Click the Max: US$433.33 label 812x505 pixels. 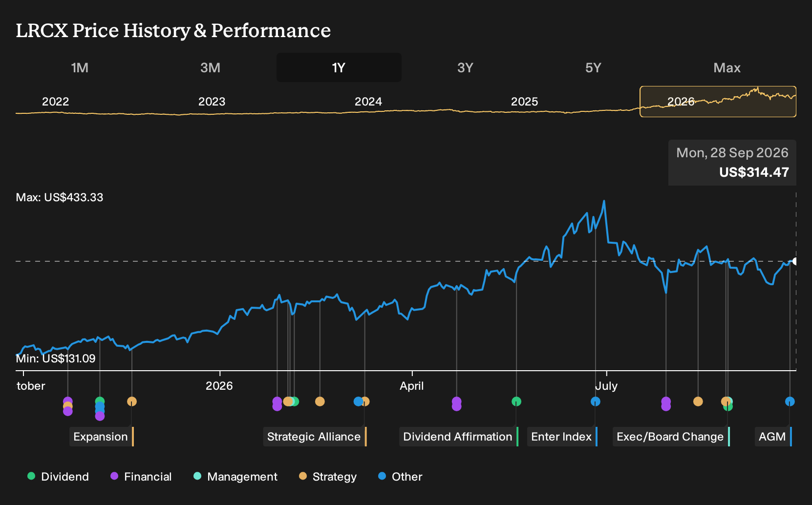60,197
